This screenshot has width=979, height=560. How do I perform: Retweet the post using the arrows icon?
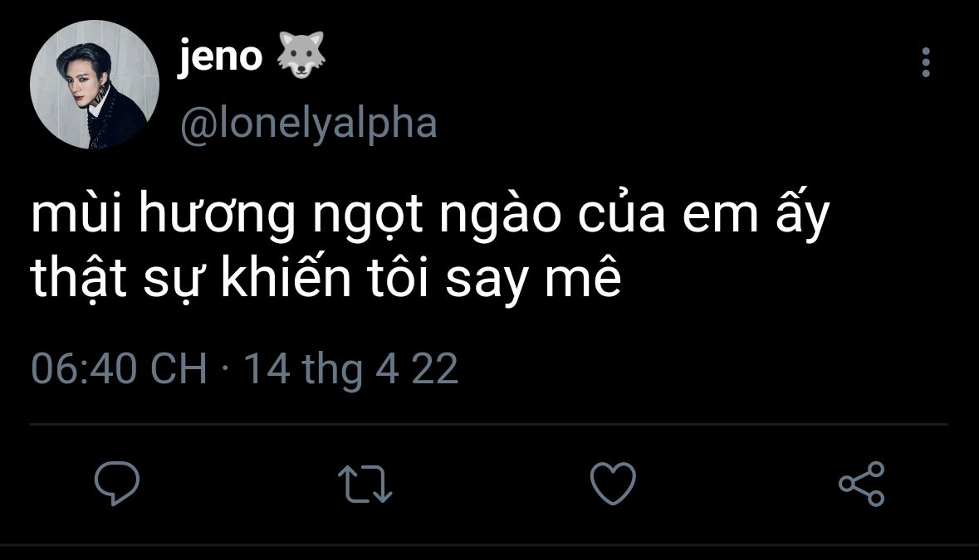click(x=365, y=484)
